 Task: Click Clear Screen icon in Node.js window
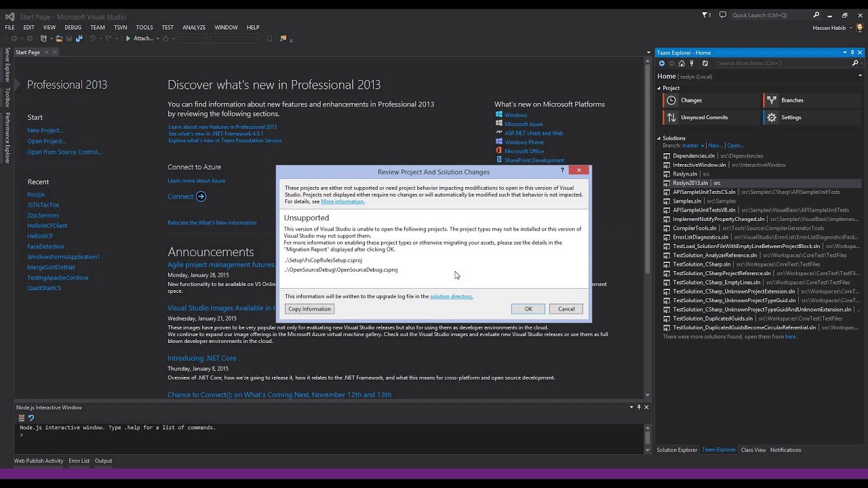(x=22, y=418)
